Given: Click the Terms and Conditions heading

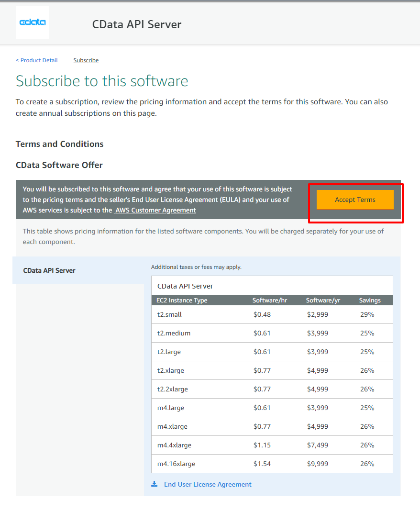Looking at the screenshot, I should tap(59, 144).
